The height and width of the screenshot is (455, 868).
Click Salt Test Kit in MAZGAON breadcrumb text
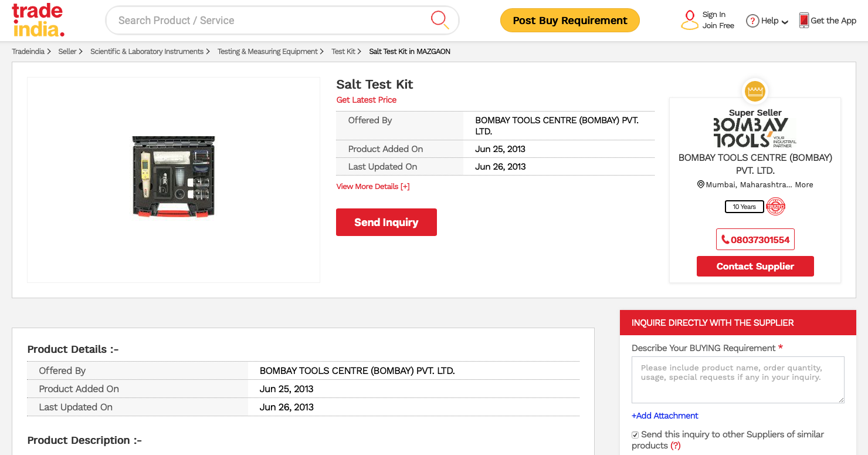(410, 52)
